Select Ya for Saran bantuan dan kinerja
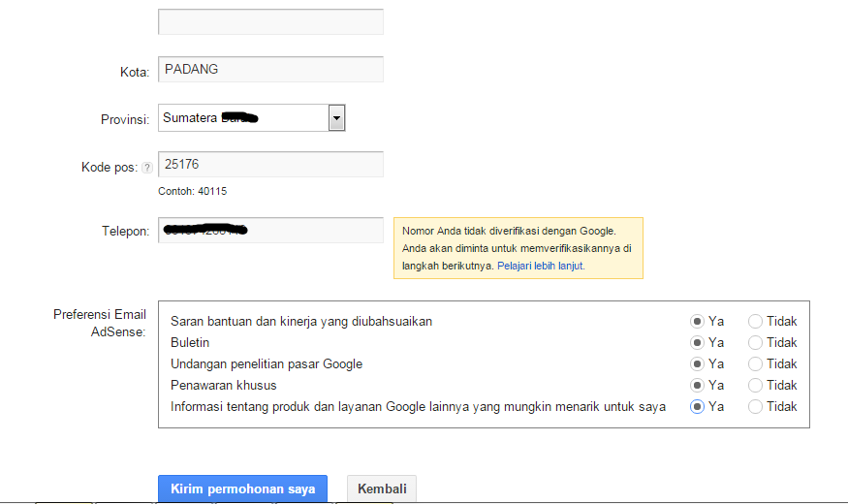Screen dimensions: 848x504 (697, 321)
